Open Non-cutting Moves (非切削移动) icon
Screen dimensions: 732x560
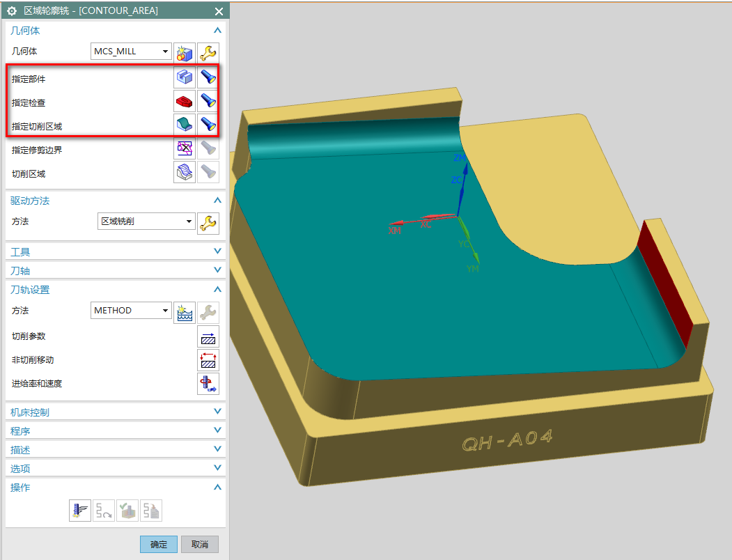pyautogui.click(x=208, y=360)
